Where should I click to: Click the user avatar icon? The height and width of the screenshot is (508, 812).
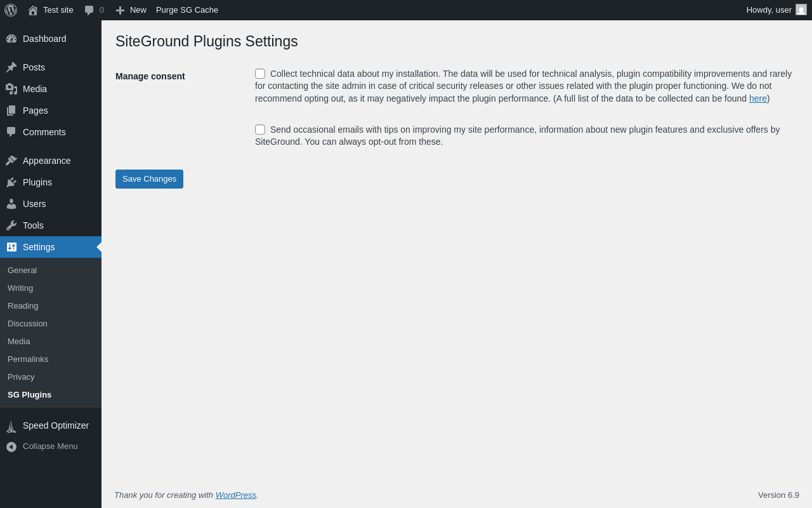(801, 10)
